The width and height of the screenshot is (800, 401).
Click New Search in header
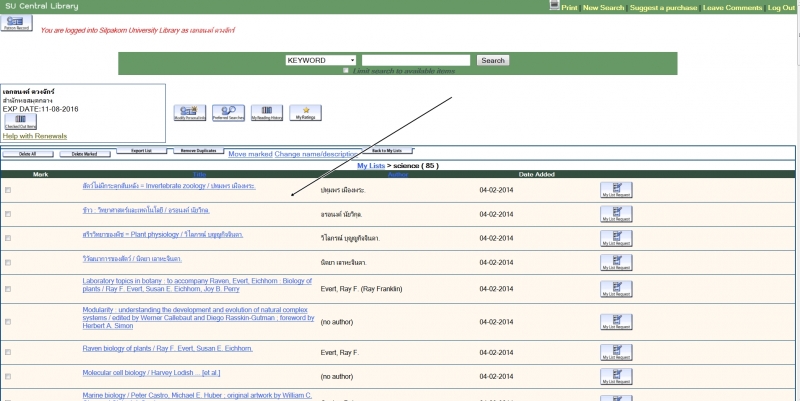(604, 8)
